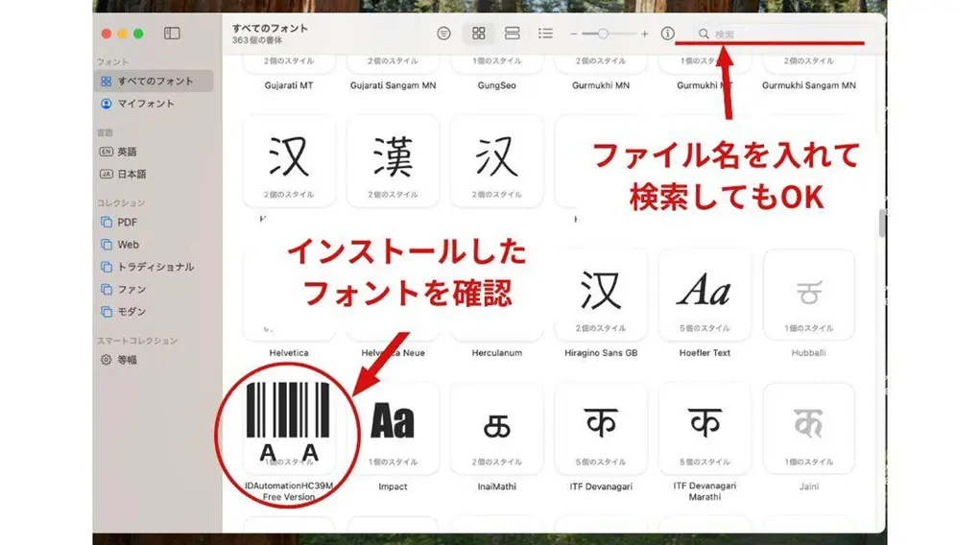The image size is (980, 545).
Task: Switch to grid view
Action: [x=479, y=34]
